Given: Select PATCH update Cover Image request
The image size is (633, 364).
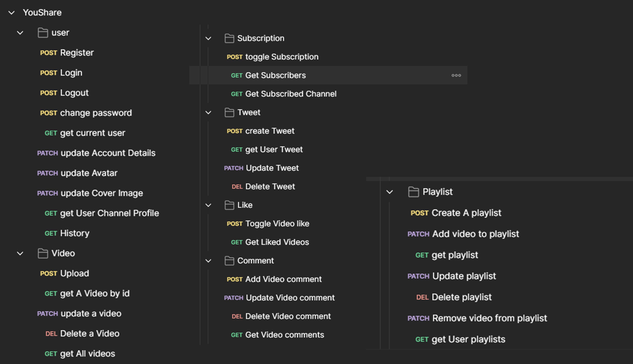Looking at the screenshot, I should (x=101, y=193).
